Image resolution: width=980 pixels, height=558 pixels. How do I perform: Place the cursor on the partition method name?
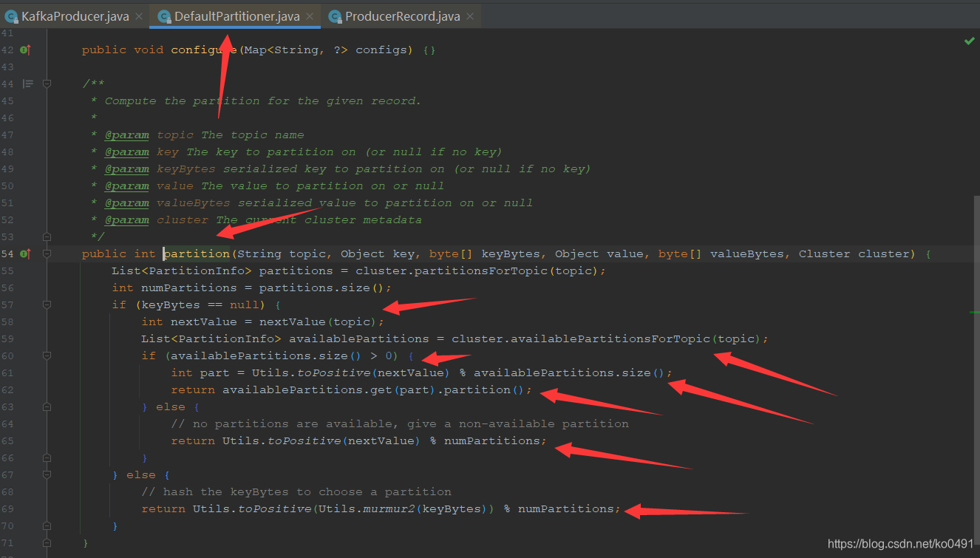point(197,254)
